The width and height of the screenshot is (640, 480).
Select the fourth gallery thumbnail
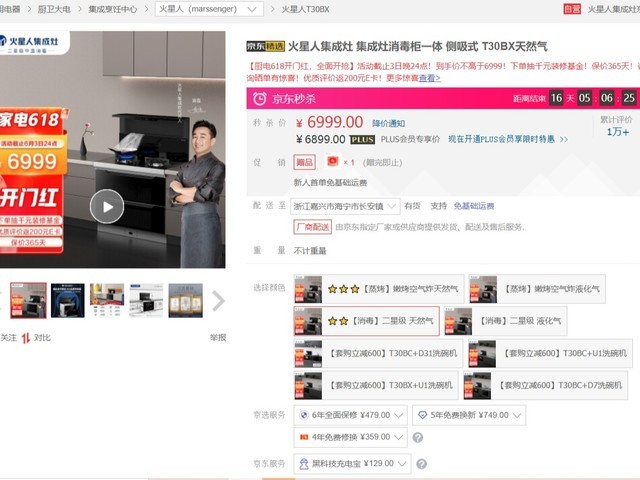coord(146,300)
